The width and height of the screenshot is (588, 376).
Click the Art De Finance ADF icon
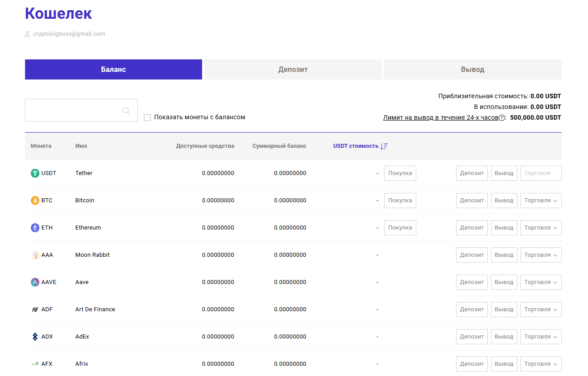tap(35, 309)
